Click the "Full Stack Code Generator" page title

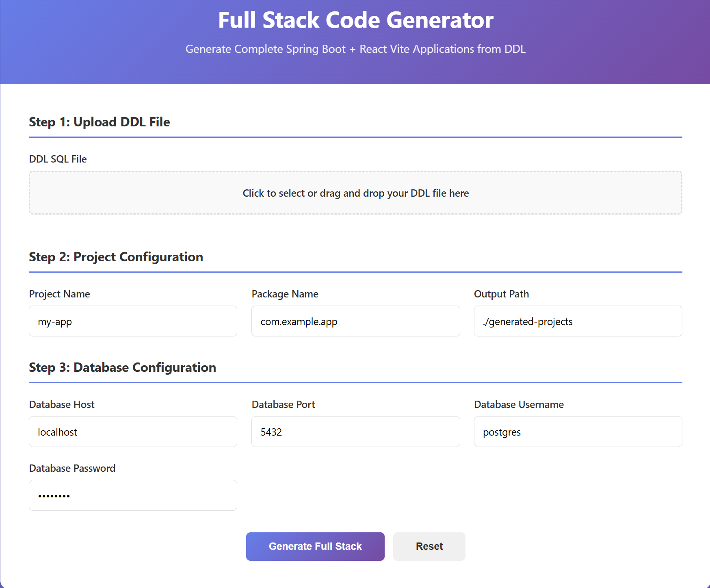coord(355,20)
